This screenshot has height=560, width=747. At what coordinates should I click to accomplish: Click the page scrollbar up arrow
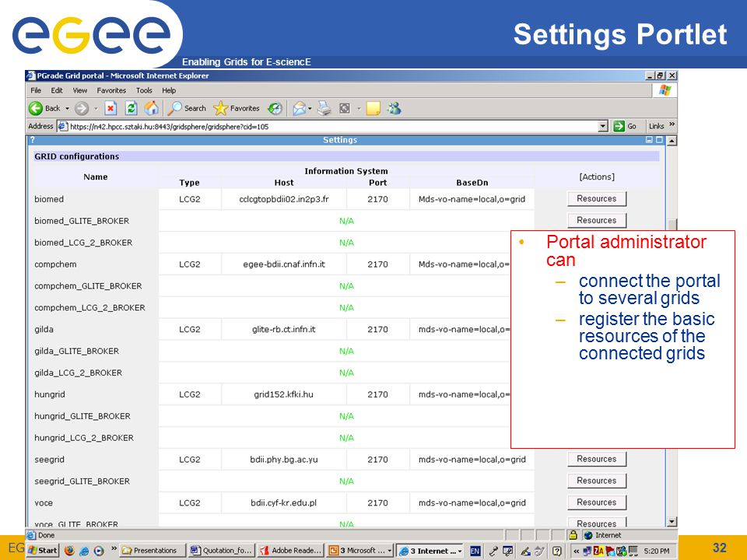pyautogui.click(x=672, y=141)
